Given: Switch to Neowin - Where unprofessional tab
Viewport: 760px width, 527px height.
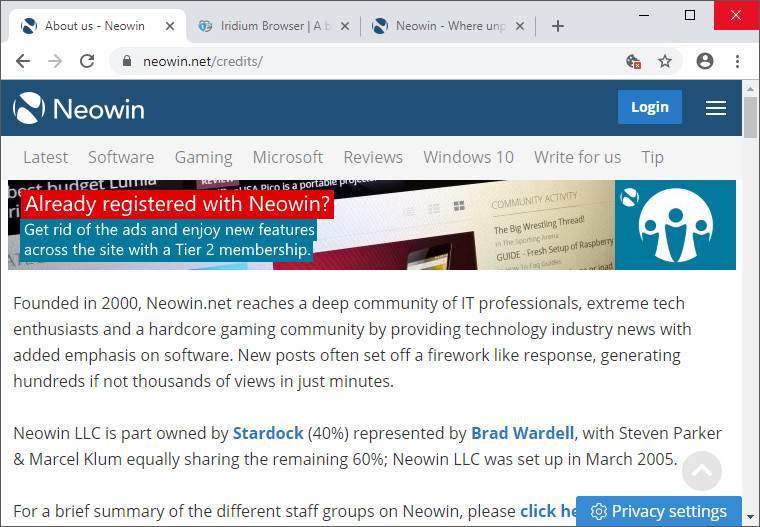Looking at the screenshot, I should 449,26.
